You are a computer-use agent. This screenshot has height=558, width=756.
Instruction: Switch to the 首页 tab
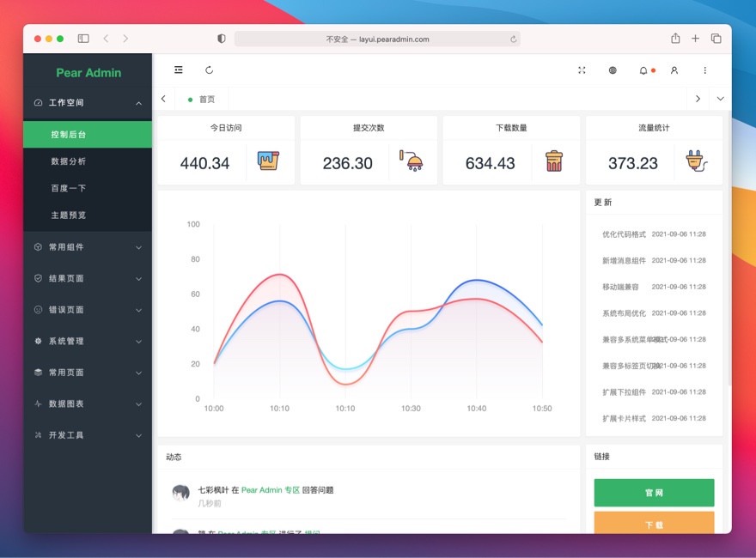(203, 99)
